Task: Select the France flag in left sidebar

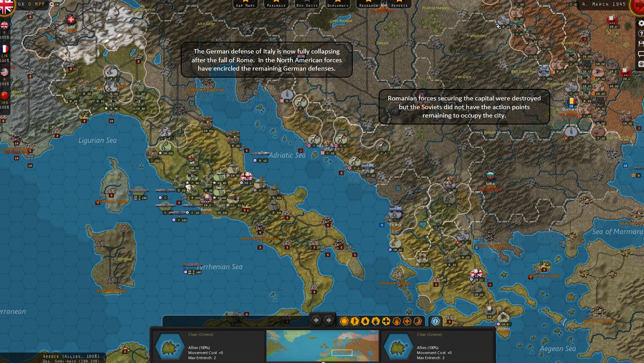Action: click(4, 49)
